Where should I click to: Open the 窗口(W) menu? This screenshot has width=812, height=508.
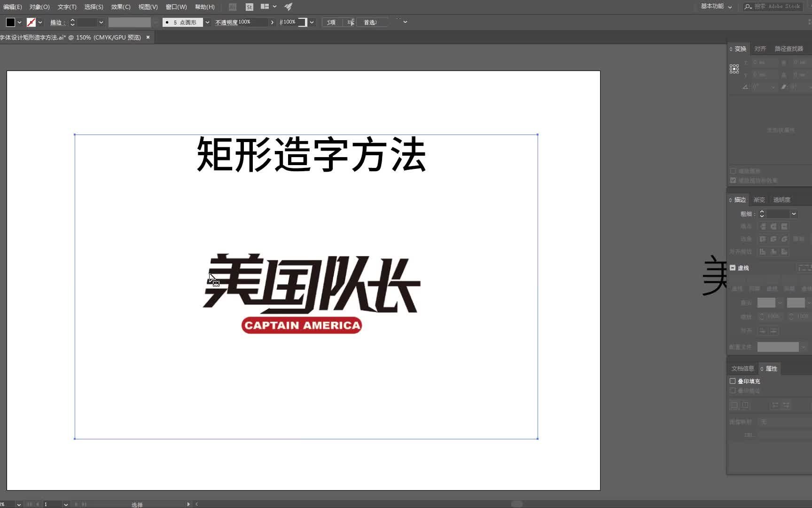[176, 7]
